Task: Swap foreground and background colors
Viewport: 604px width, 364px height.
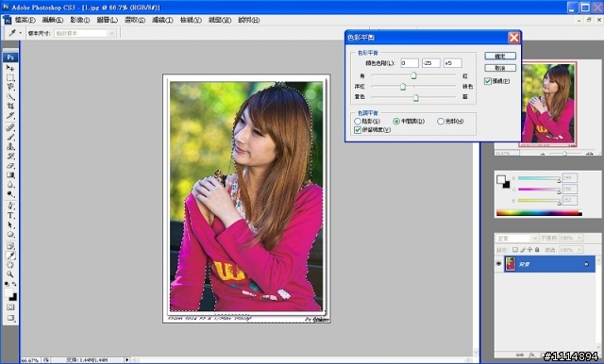Action: coord(14,285)
